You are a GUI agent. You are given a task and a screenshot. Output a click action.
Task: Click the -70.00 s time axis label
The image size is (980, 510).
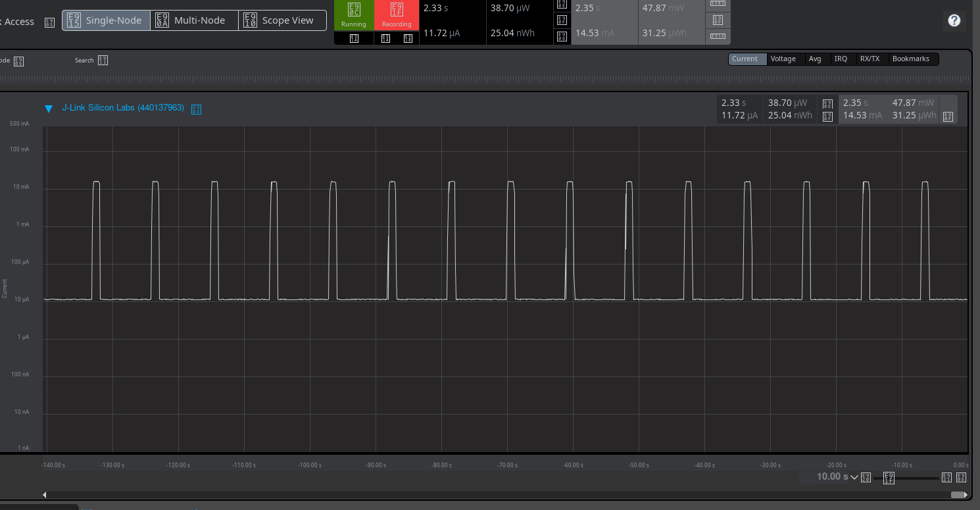tap(507, 465)
